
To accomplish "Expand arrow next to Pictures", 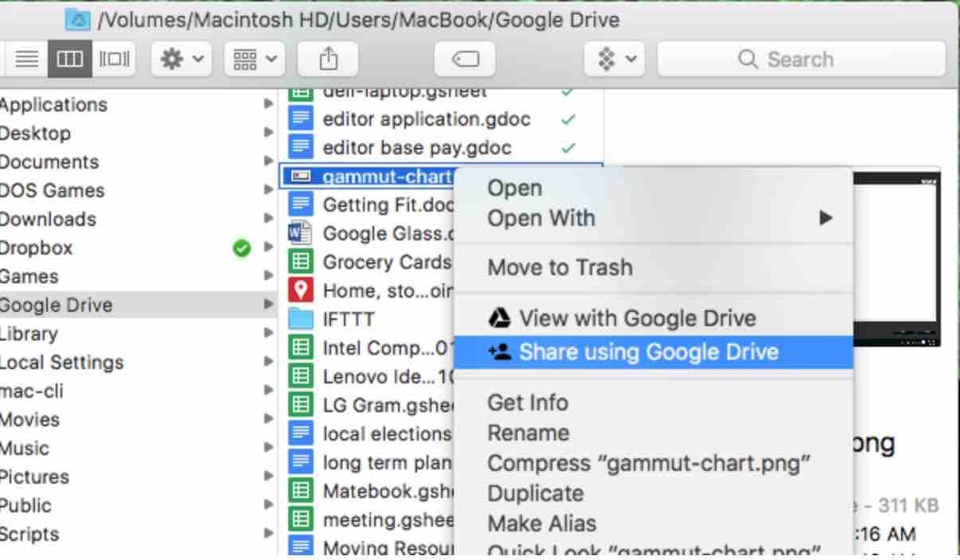I will (268, 476).
